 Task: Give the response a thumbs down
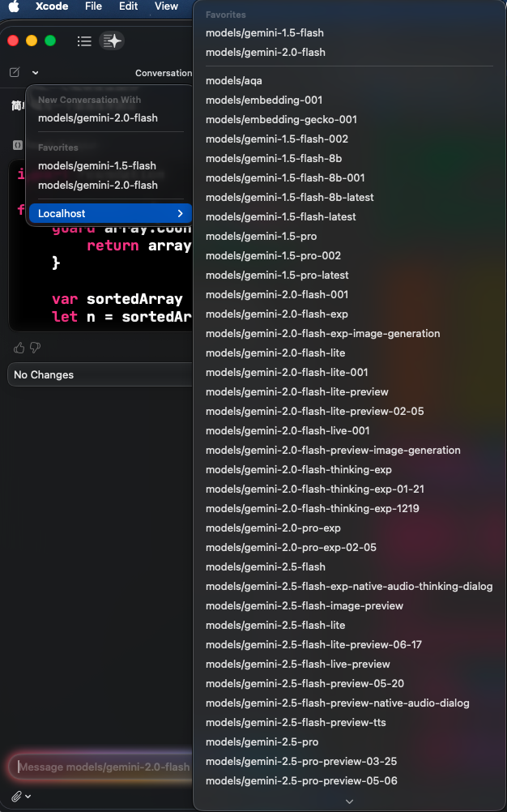tap(34, 347)
